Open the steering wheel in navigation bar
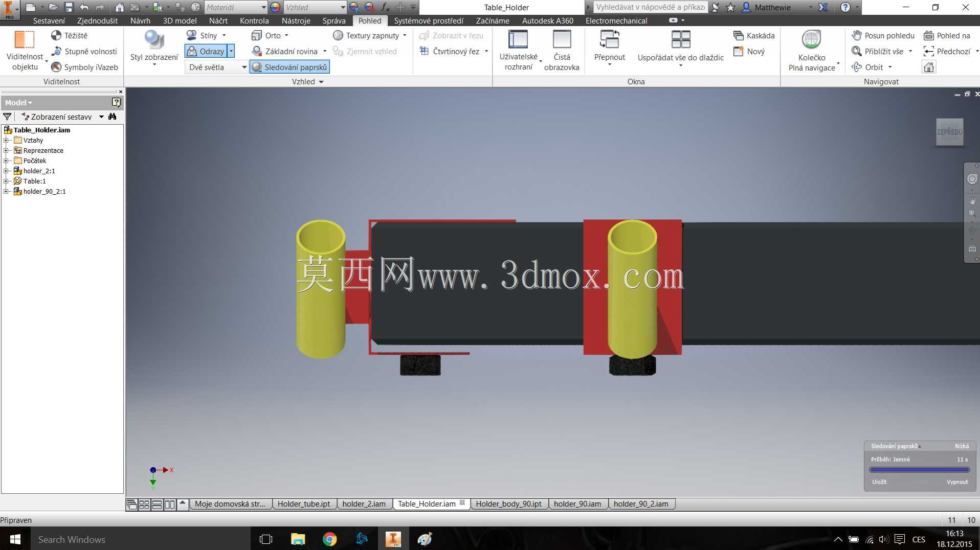The image size is (980, 550). (x=972, y=179)
